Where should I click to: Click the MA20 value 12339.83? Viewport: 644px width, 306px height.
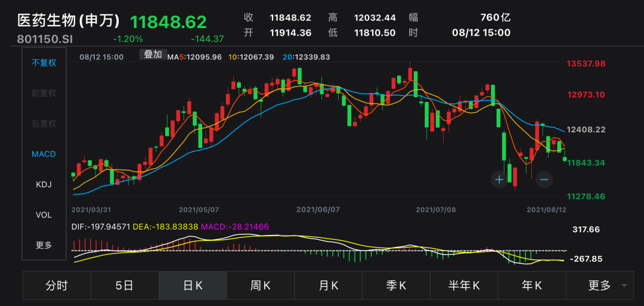tap(312, 57)
